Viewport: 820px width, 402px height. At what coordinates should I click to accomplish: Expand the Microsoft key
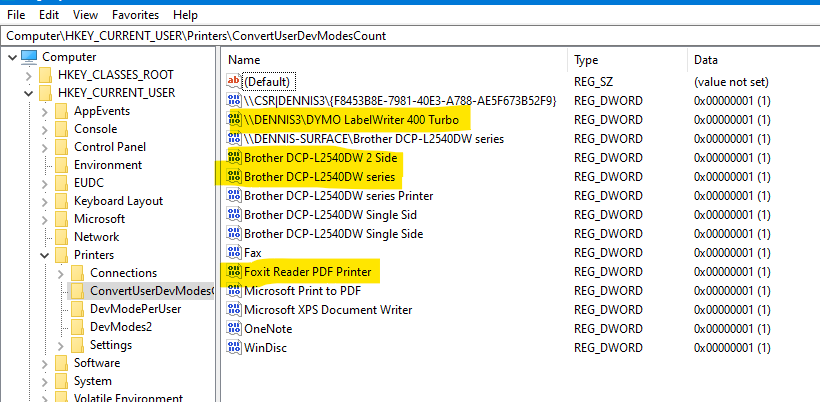(x=45, y=219)
